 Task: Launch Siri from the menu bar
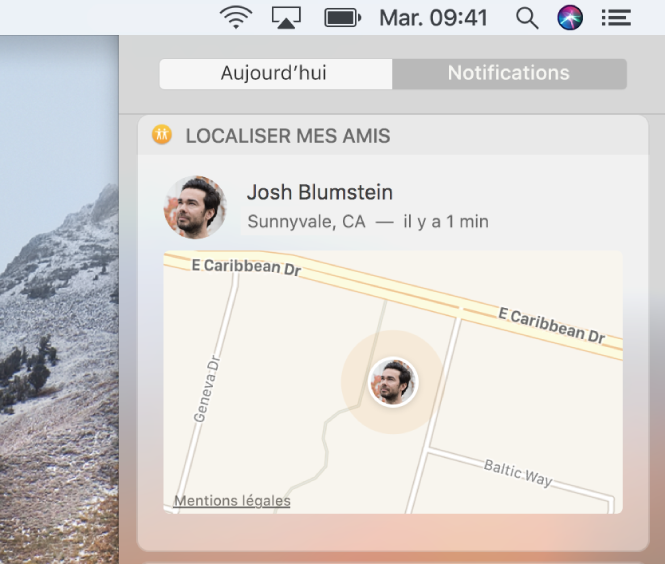(x=570, y=18)
